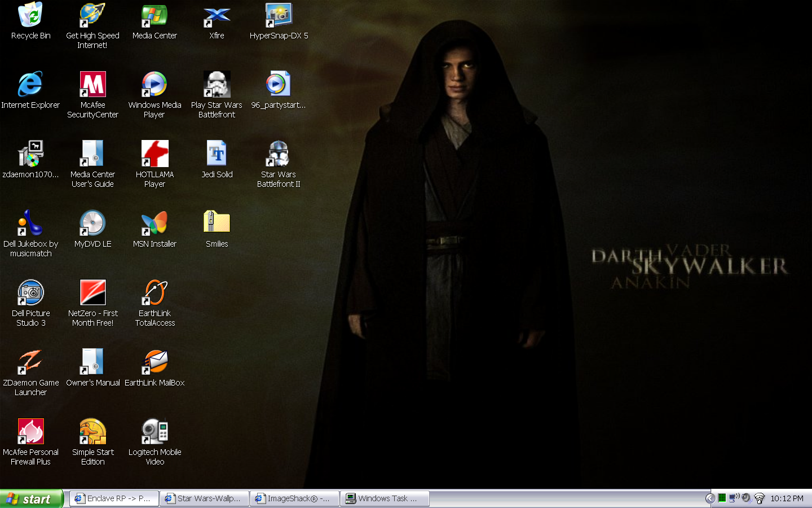Open the Windows start menu

(31, 499)
